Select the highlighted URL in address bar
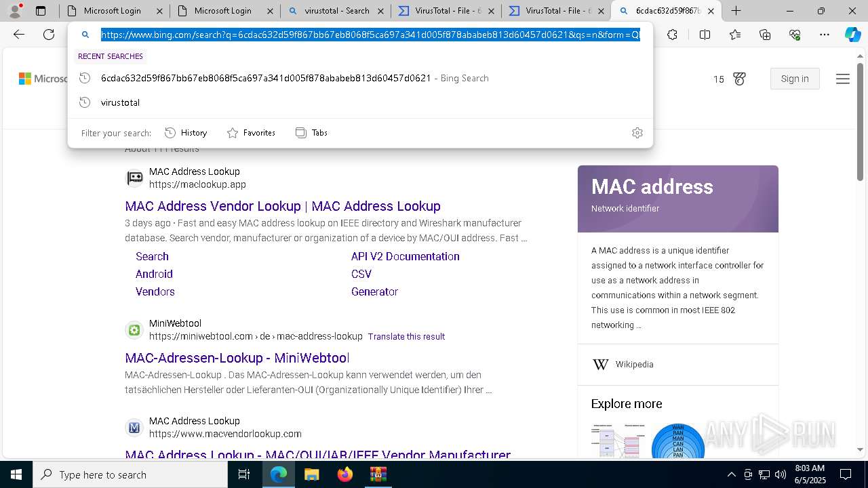 [x=370, y=35]
